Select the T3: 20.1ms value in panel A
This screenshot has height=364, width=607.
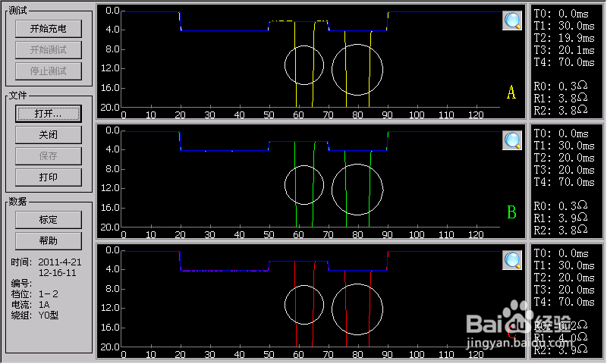[x=564, y=50]
